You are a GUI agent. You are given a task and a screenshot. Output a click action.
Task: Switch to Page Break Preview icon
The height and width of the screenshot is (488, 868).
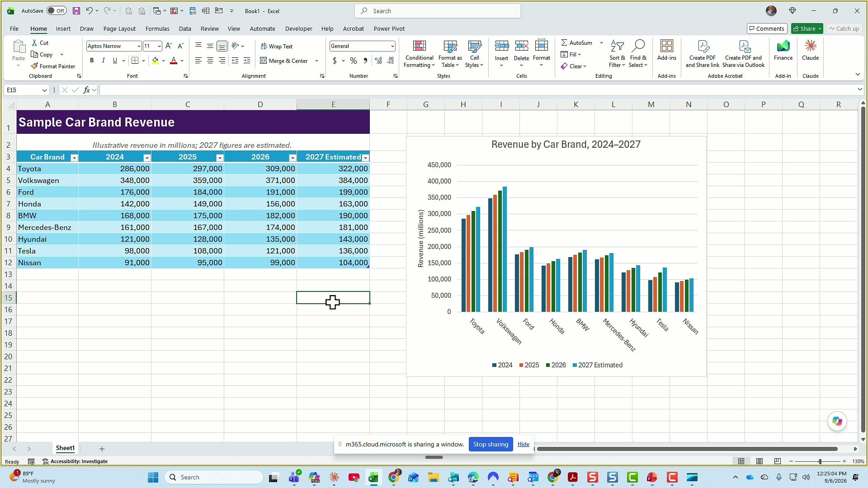(x=778, y=461)
